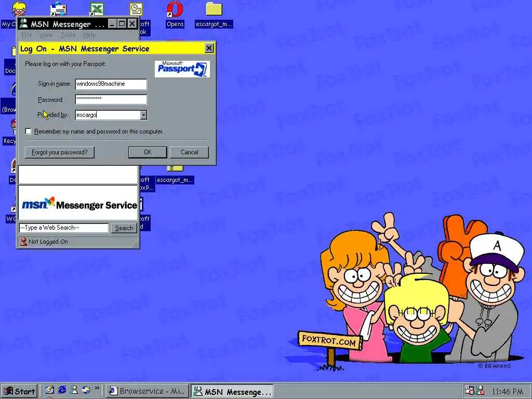Screen dimensions: 532x399
Task: Click the 11:46 PM system clock
Action: click(x=507, y=392)
